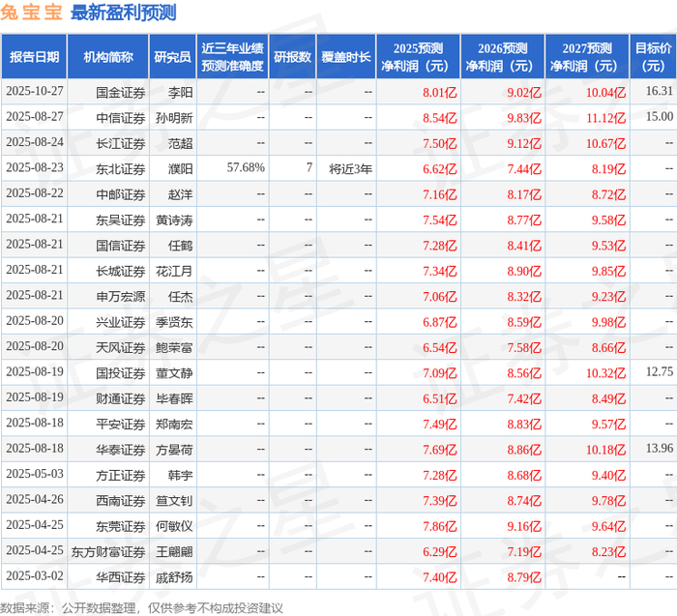Screen dimensions: 677x616
Task: Click researcher name 孙明新
Action: pyautogui.click(x=174, y=118)
